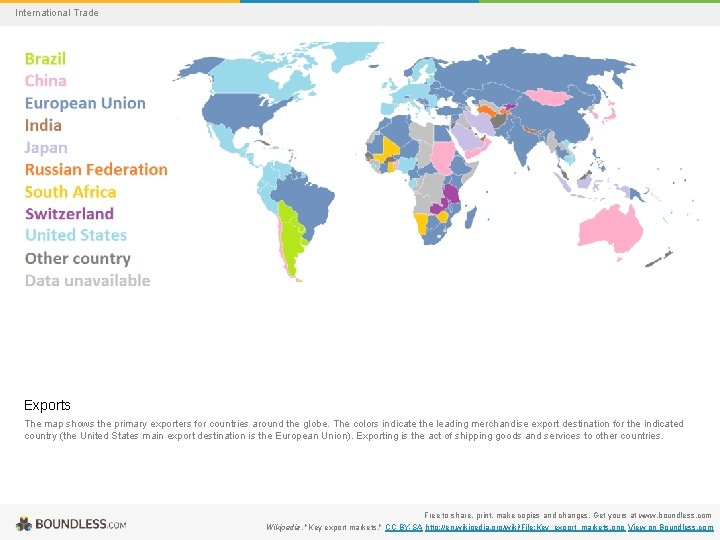This screenshot has height=540, width=720.
Task: Click the pink Australia region on map
Action: point(609,230)
